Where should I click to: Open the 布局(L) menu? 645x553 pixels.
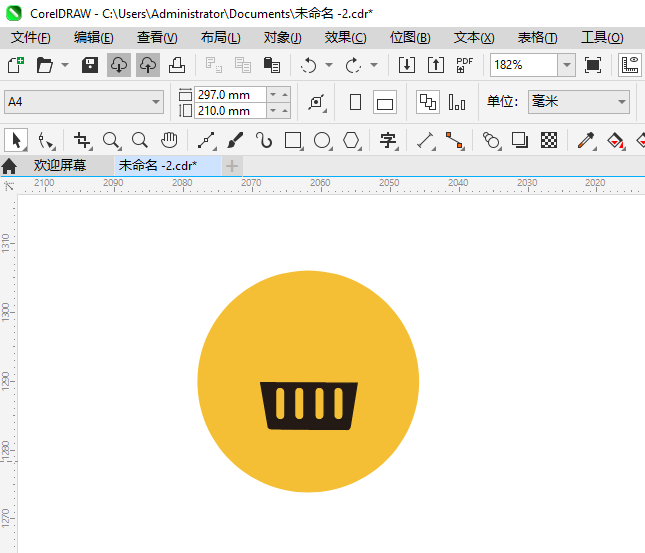(220, 38)
